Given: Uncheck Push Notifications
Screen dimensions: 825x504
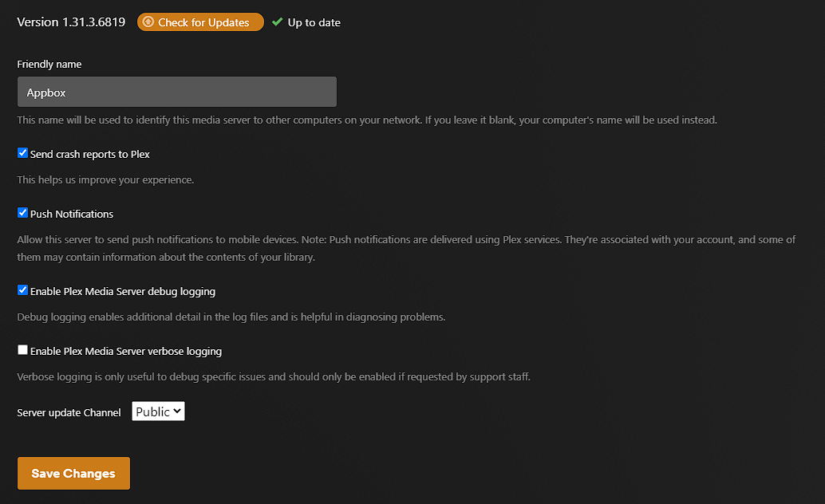Looking at the screenshot, I should (22, 213).
